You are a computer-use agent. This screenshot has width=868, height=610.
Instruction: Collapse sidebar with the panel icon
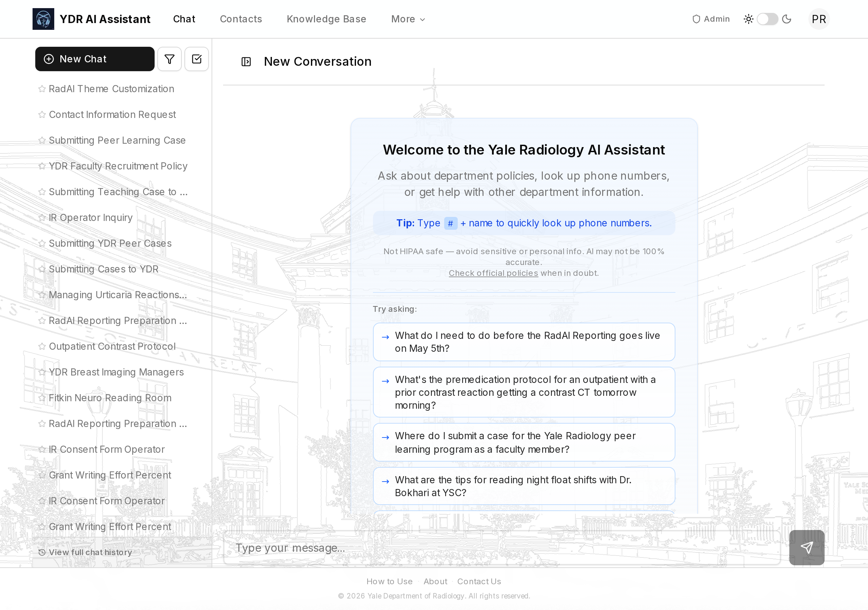click(x=246, y=62)
